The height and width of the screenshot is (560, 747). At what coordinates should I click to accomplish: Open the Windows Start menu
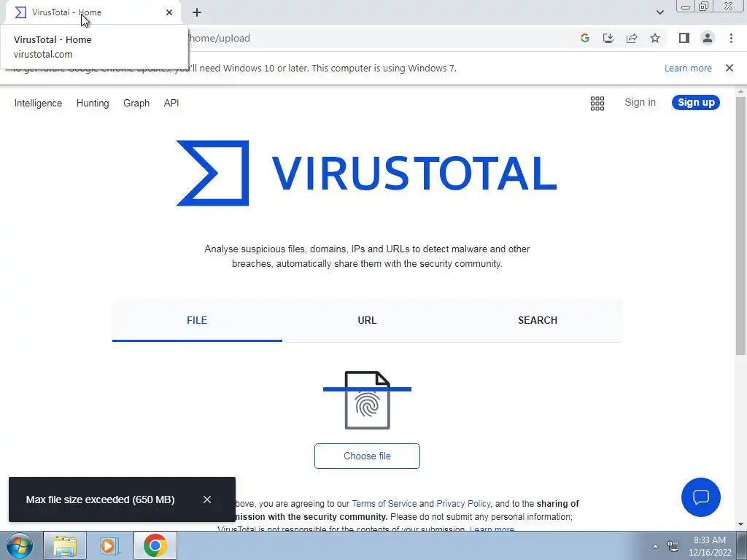[19, 545]
